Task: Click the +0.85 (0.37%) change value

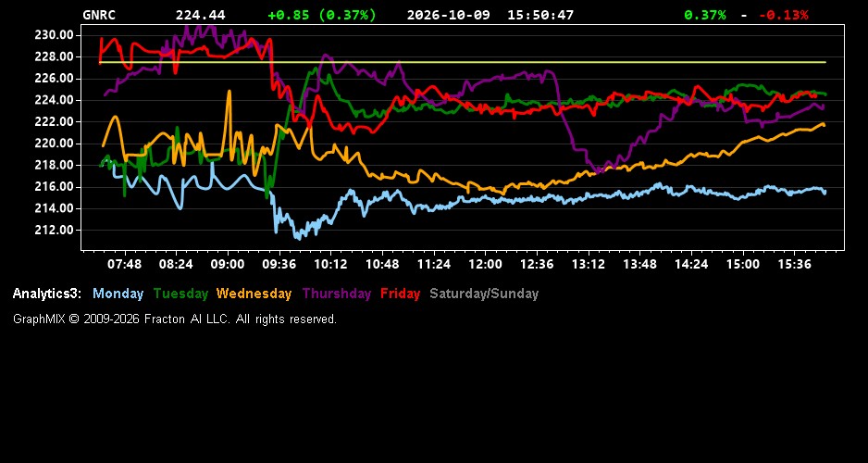Action: (322, 15)
